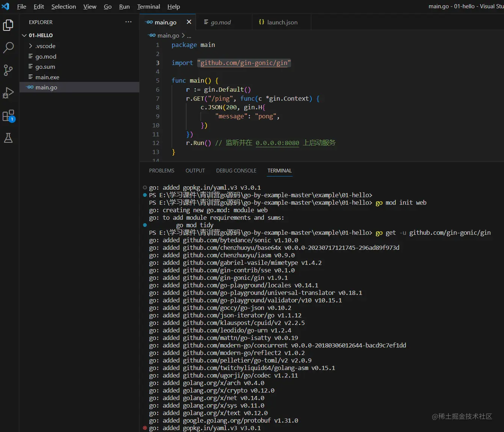Viewport: 504px width, 432px height.
Task: Open the Search view in activity bar
Action: click(x=8, y=48)
